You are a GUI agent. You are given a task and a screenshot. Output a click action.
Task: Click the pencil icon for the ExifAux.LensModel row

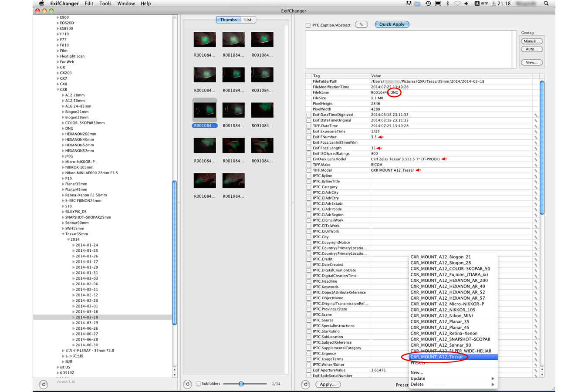(536, 159)
